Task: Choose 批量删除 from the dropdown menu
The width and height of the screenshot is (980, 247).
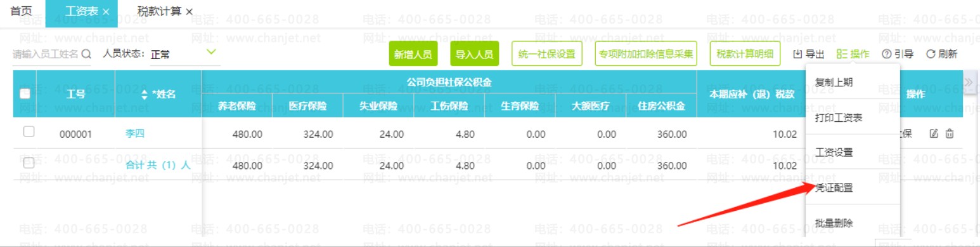Action: tap(852, 223)
